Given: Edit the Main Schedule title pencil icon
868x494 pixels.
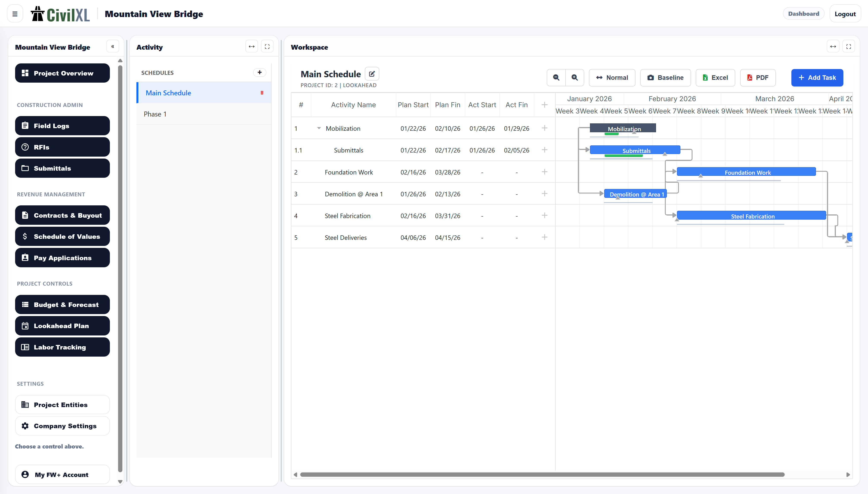Looking at the screenshot, I should (x=372, y=74).
